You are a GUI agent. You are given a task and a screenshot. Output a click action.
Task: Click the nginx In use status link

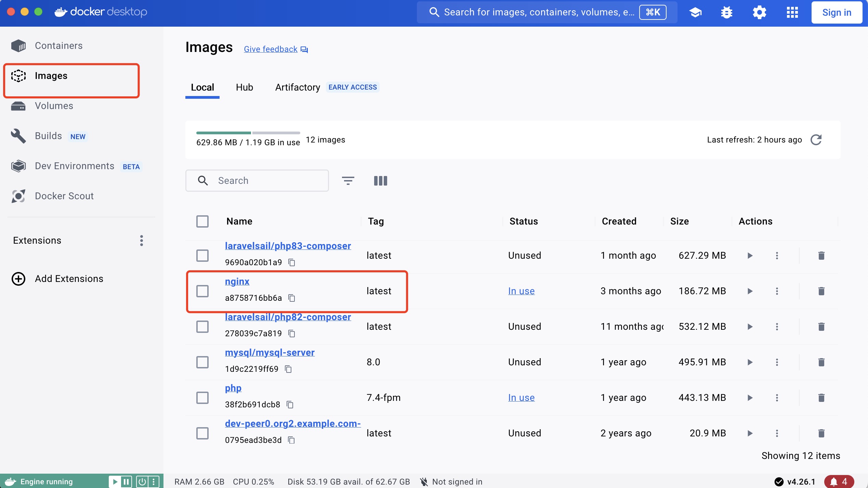point(521,291)
